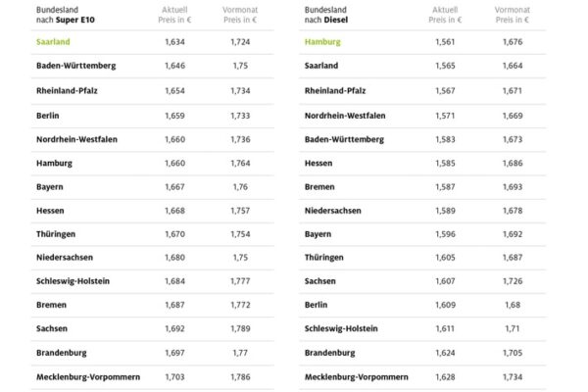Select Baden-Württemberg in the Super E10 table
The width and height of the screenshot is (588, 392).
click(x=75, y=66)
